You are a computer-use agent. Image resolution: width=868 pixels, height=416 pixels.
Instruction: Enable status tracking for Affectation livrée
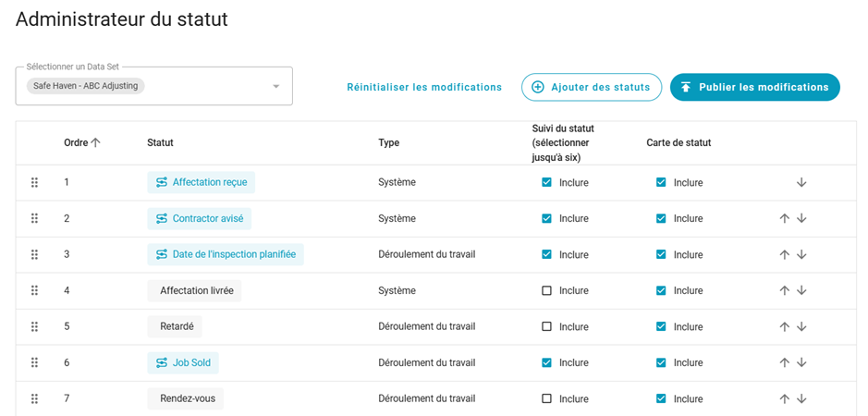pos(546,291)
